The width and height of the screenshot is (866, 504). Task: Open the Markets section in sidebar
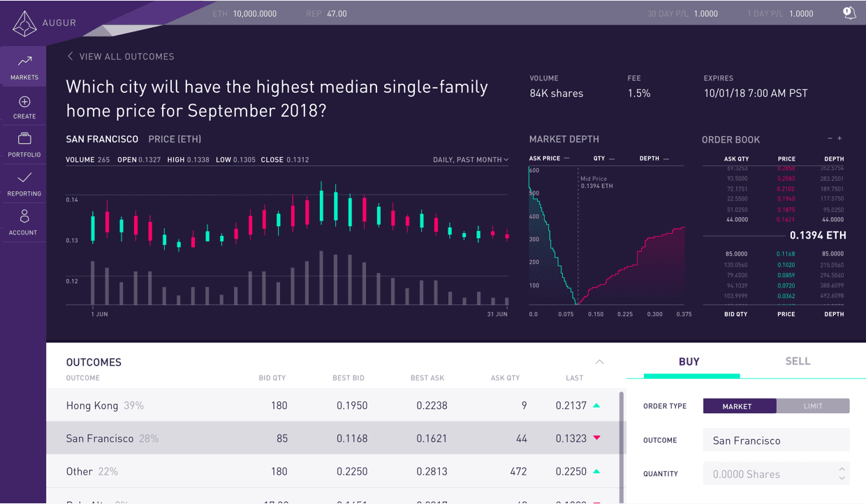24,67
